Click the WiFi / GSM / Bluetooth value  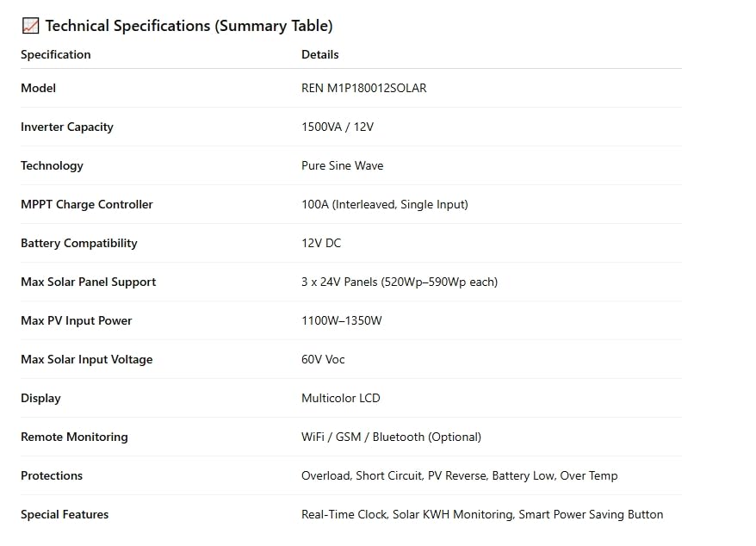tap(392, 437)
